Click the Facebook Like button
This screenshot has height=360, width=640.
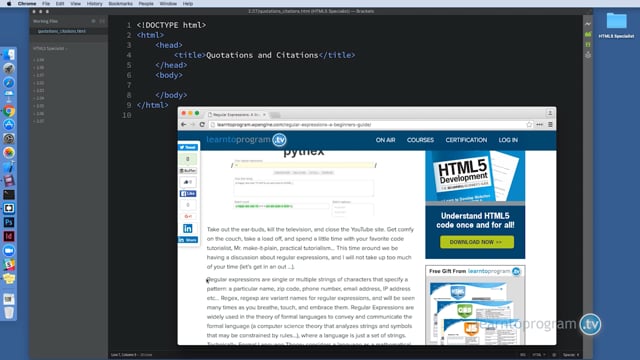188,193
